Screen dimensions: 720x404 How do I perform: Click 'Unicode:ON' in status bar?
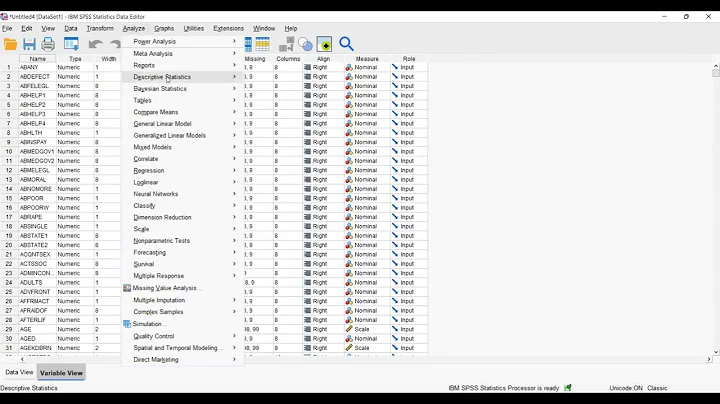[x=626, y=388]
